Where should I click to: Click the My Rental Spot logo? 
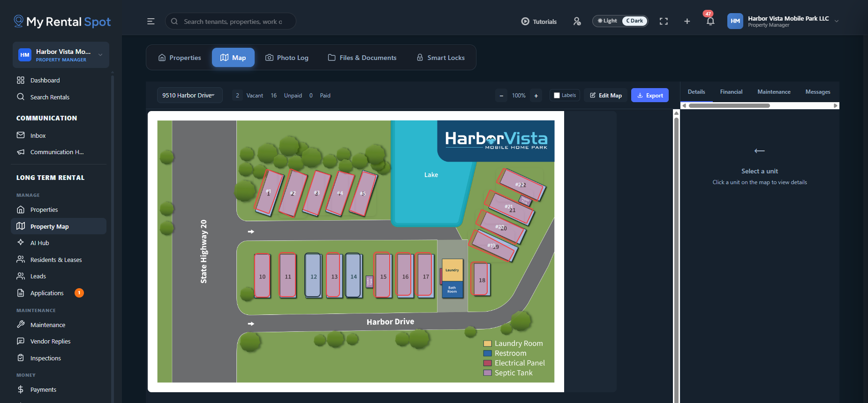pyautogui.click(x=62, y=22)
